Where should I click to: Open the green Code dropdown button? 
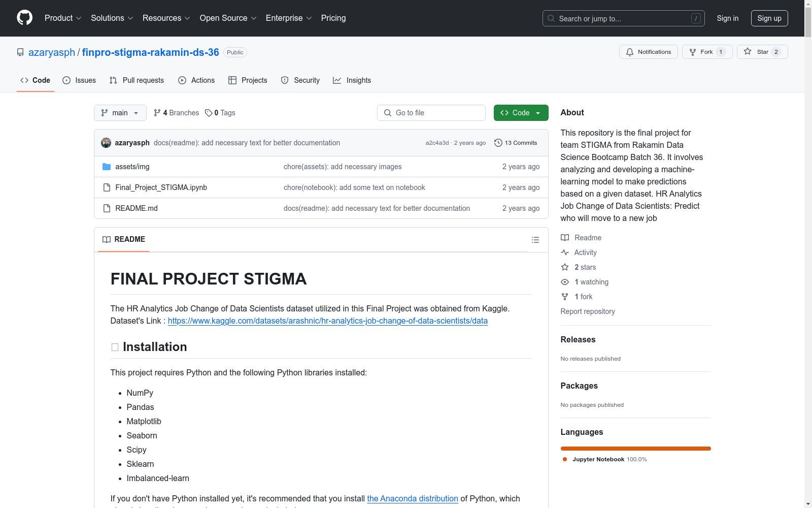[x=521, y=113]
